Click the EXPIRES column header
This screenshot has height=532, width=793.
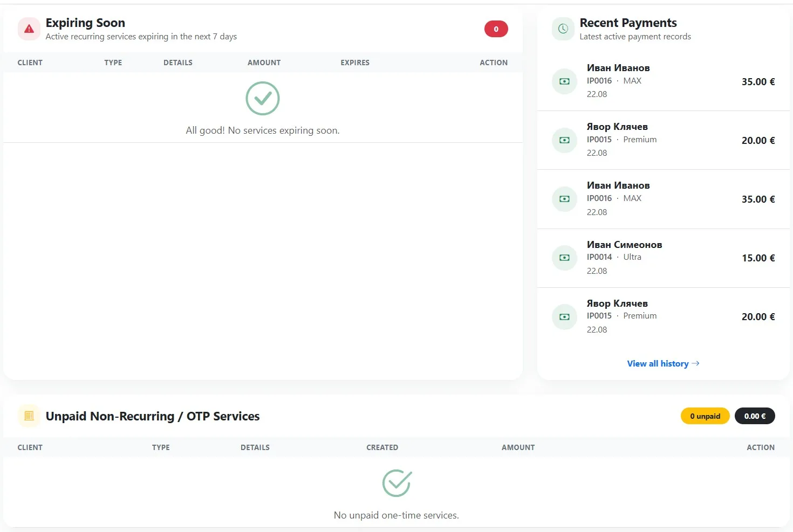(x=355, y=63)
